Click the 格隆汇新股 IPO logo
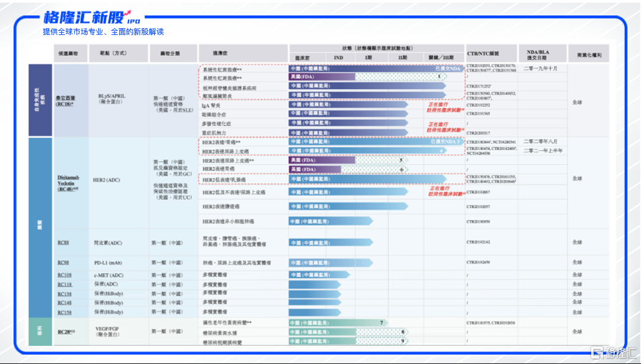The height and width of the screenshot is (364, 641). point(91,17)
